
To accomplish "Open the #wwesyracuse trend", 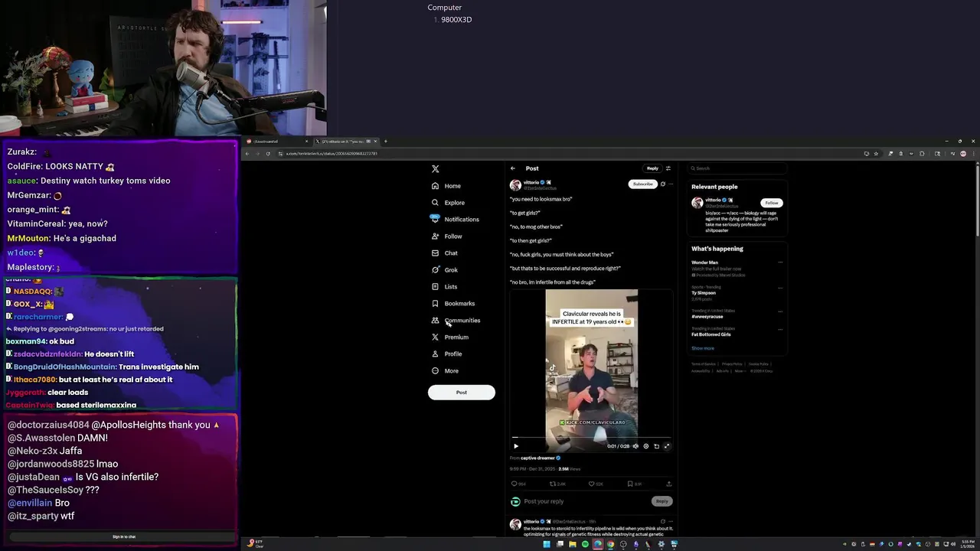I will click(707, 317).
